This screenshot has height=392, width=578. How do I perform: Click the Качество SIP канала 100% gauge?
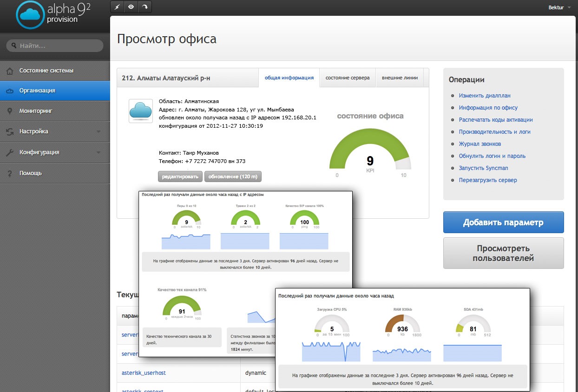pyautogui.click(x=304, y=219)
